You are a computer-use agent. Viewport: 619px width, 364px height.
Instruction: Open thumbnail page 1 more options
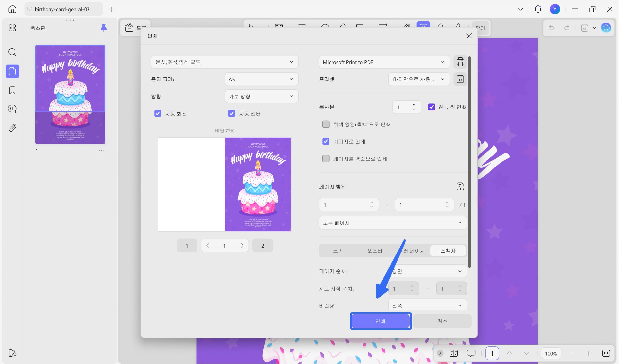pos(101,151)
